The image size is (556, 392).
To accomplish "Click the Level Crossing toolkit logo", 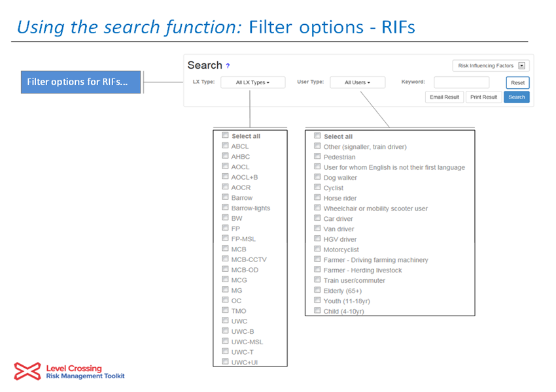I will coord(69,372).
